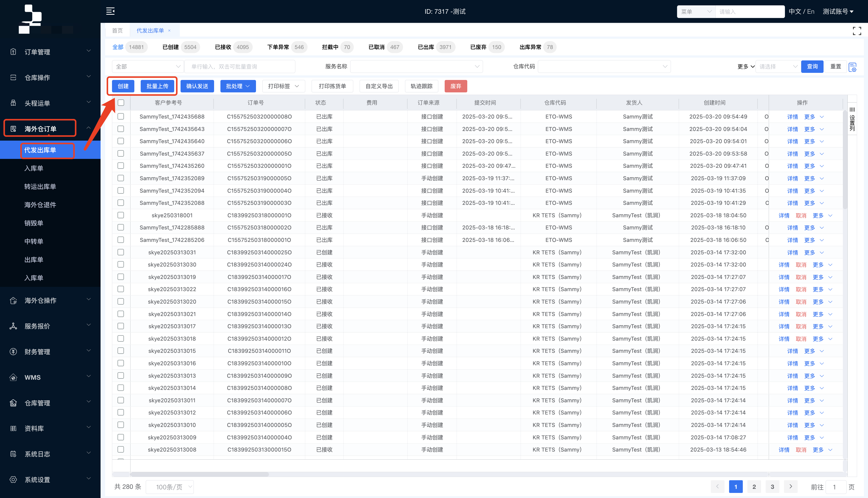868x498 pixels.
Task: Click the horizontal table scrollbar
Action: 199,474
